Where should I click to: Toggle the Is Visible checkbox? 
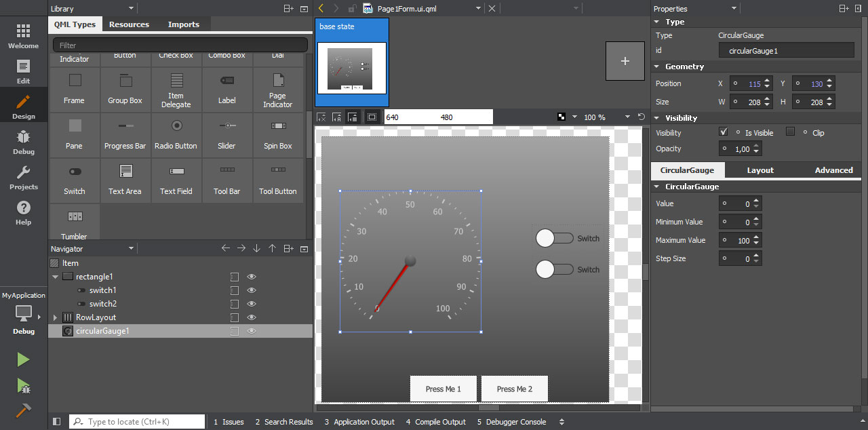coord(724,132)
